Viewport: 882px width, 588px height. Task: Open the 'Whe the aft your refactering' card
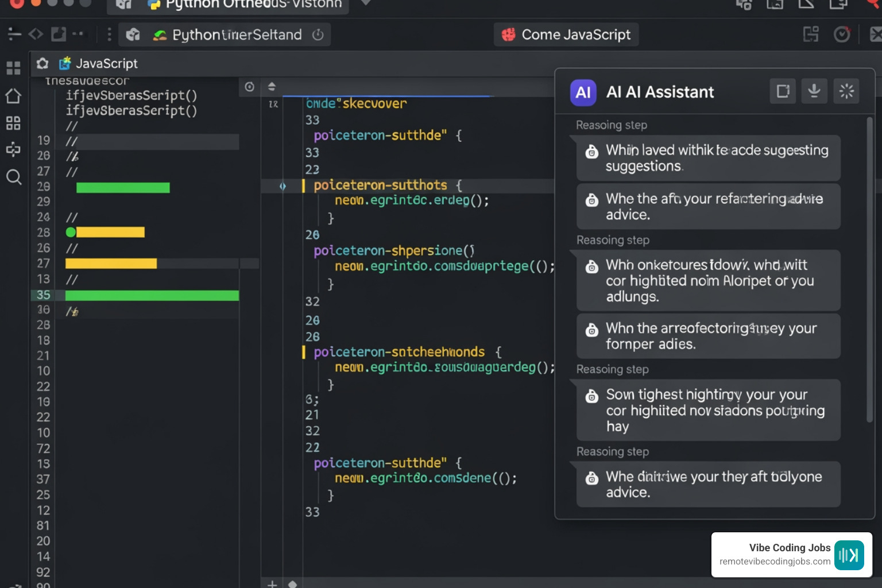(709, 207)
